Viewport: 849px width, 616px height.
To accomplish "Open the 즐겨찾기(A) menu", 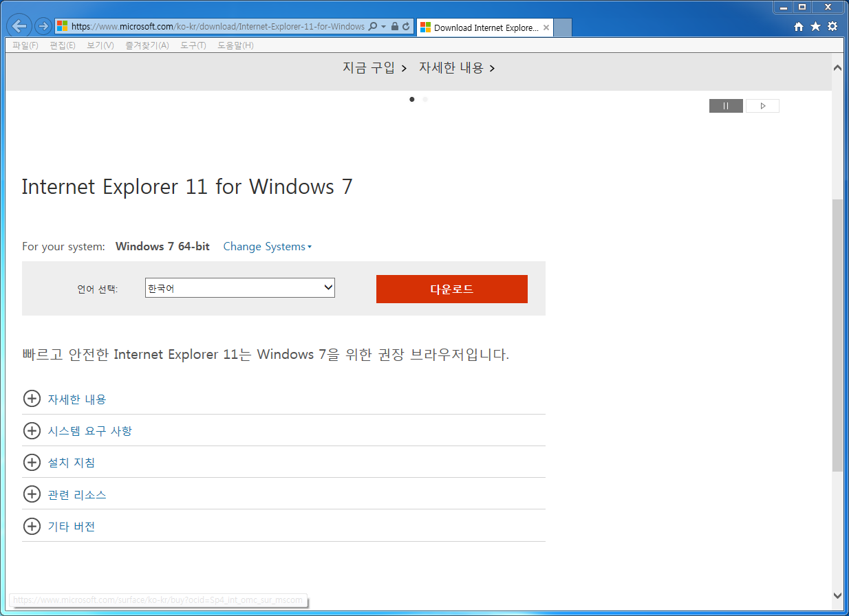I will coord(147,45).
